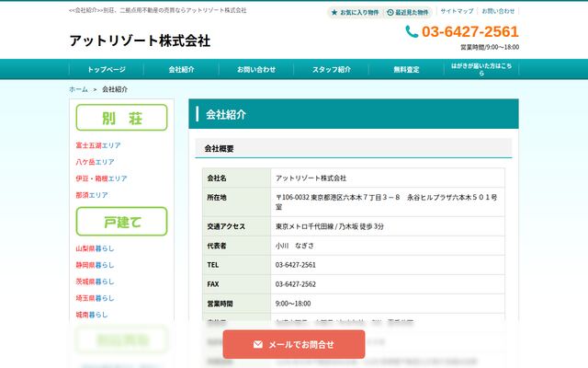Image resolution: width=588 pixels, height=368 pixels.
Task: Click the 代表者 table label
Action: 217,246
